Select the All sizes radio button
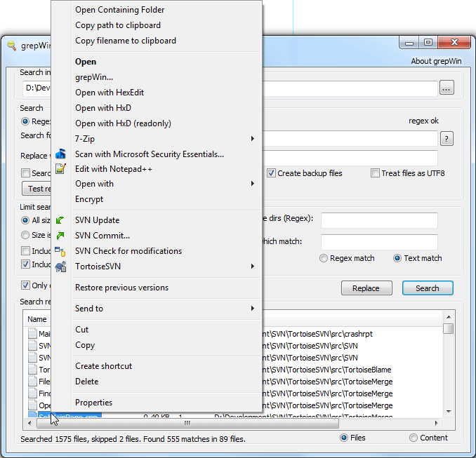The image size is (476, 458). (x=25, y=220)
